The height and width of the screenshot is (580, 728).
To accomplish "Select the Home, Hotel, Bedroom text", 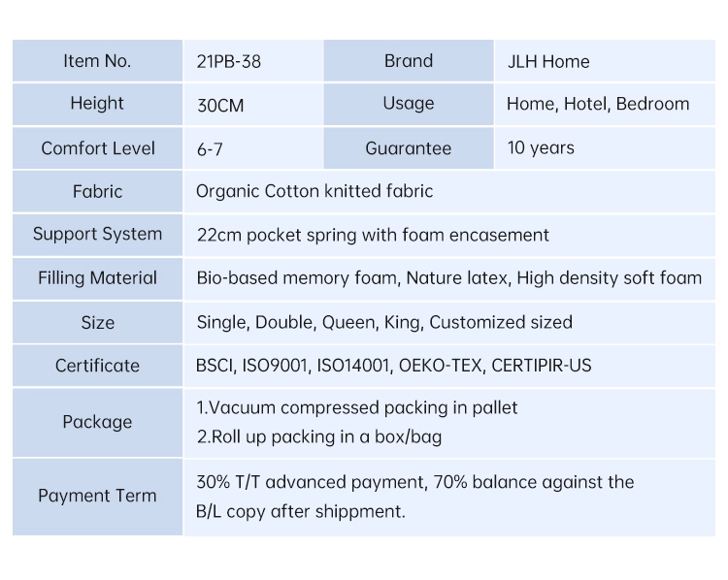I will point(598,104).
